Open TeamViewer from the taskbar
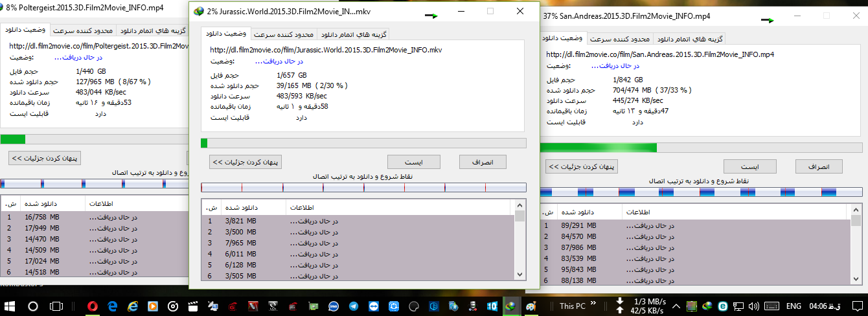The image size is (868, 316). (374, 306)
